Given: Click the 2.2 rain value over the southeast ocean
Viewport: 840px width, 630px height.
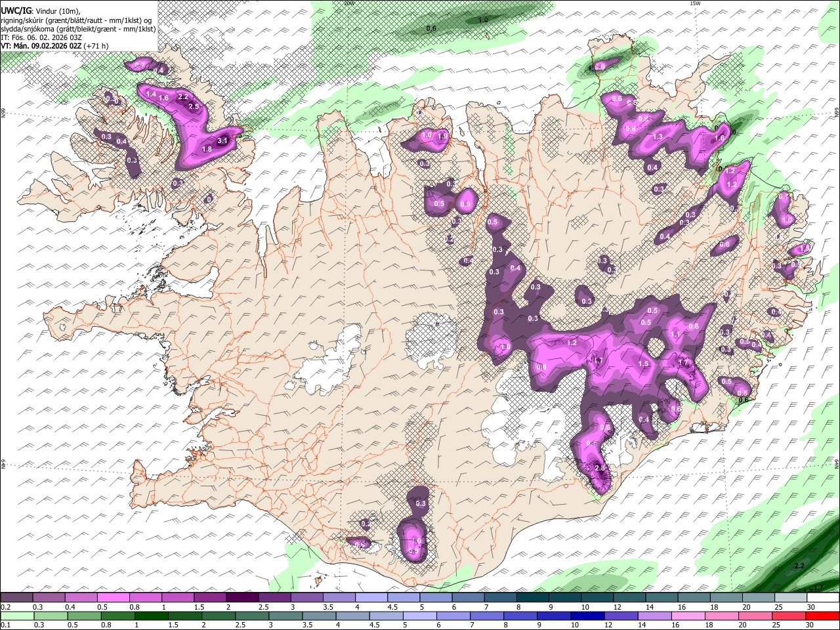Looking at the screenshot, I should pos(799,566).
